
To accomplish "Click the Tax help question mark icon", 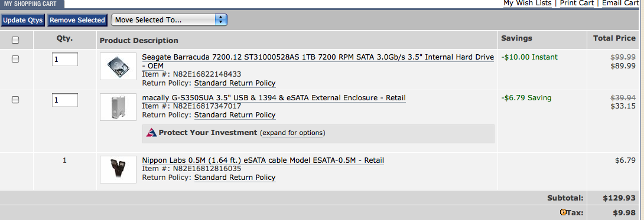I will pyautogui.click(x=563, y=212).
